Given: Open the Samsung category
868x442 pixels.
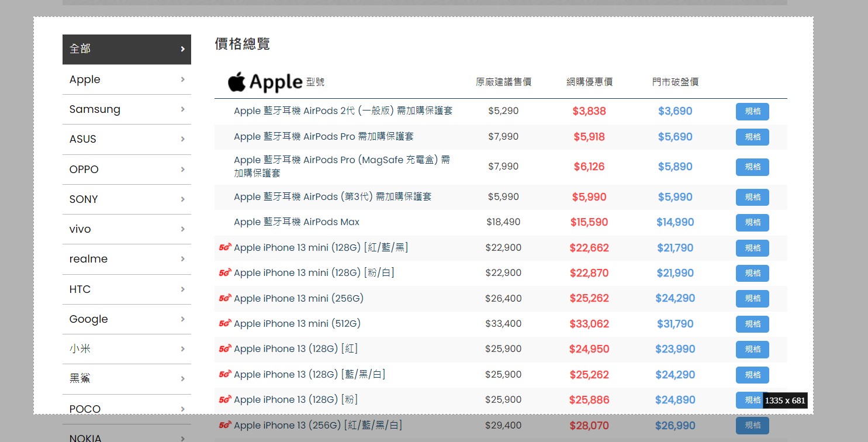Looking at the screenshot, I should coord(127,109).
